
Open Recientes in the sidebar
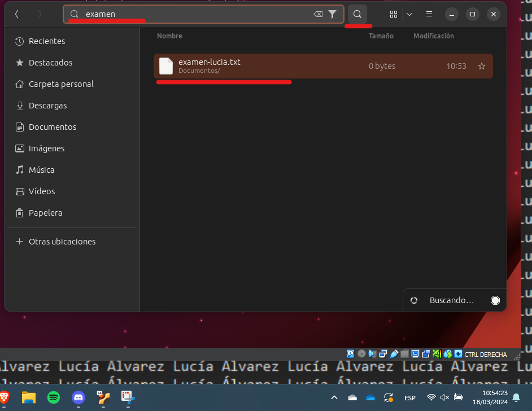pyautogui.click(x=47, y=41)
